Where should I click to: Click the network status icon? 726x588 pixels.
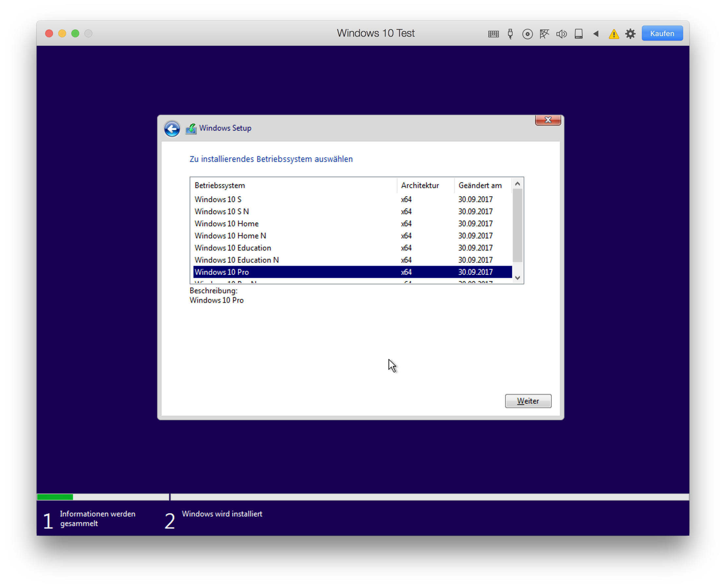(544, 34)
